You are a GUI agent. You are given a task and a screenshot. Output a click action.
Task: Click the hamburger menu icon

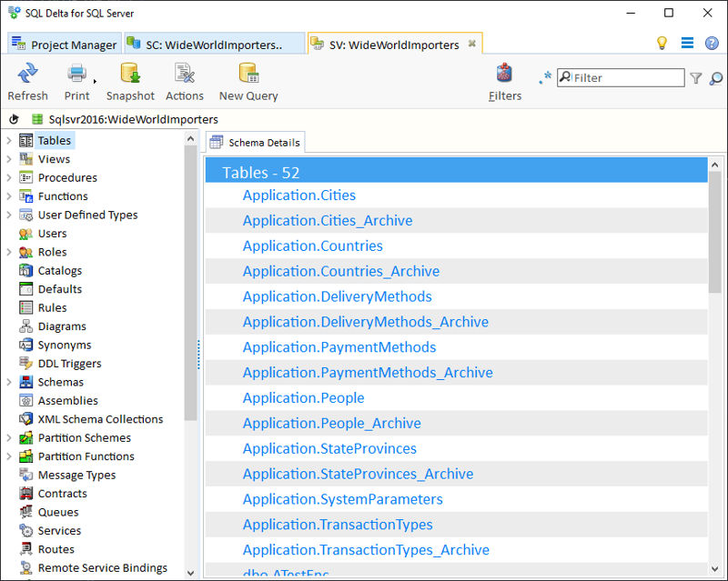click(687, 43)
